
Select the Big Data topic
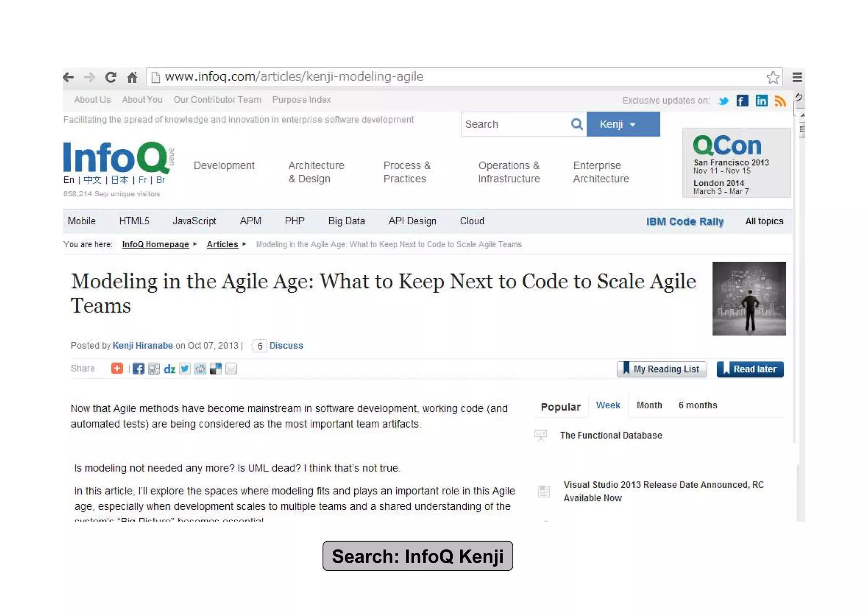tap(346, 221)
